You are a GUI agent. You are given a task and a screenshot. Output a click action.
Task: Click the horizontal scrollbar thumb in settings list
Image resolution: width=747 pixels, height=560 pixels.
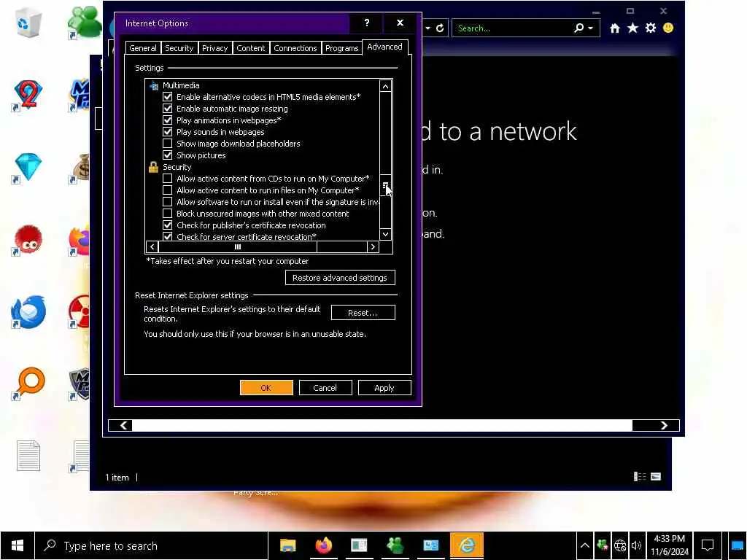pyautogui.click(x=238, y=246)
